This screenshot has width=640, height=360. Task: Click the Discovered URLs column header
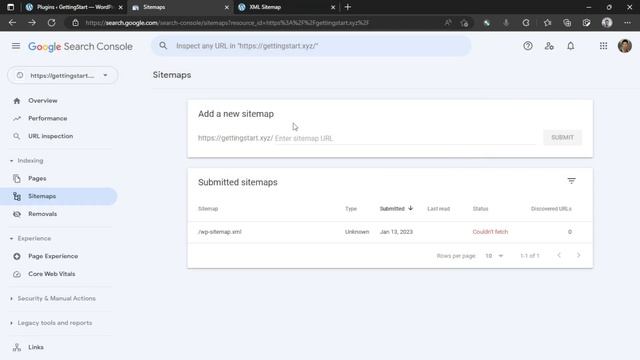[551, 209]
